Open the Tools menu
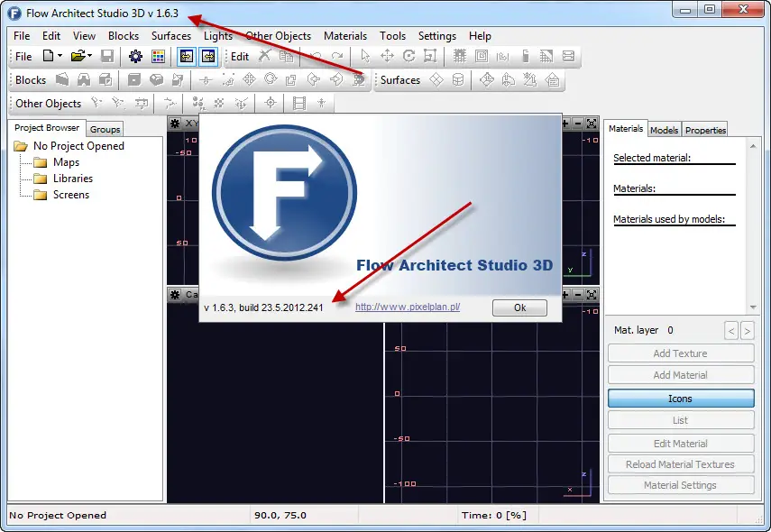The height and width of the screenshot is (532, 771). coord(392,36)
